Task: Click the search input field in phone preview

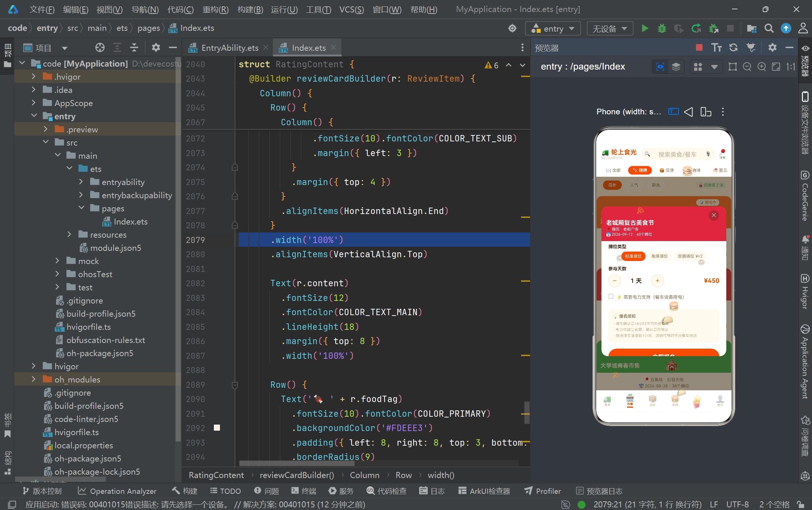Action: 677,154
